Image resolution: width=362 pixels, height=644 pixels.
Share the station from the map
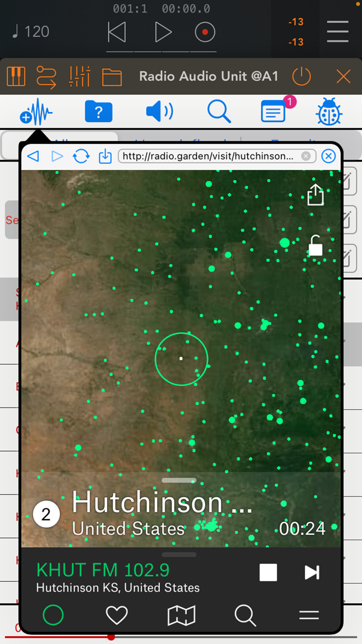tap(315, 195)
